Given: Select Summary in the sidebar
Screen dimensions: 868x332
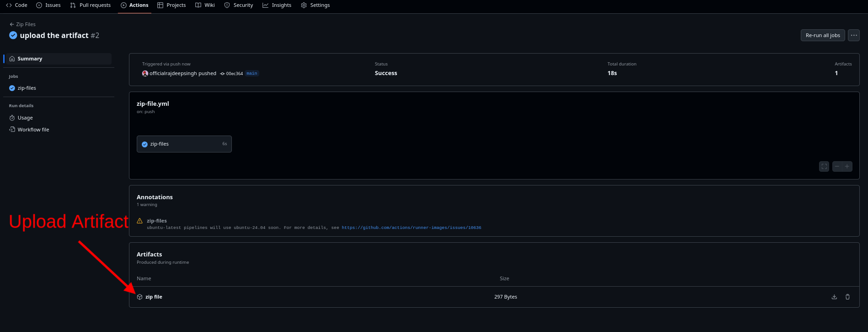Looking at the screenshot, I should 58,59.
